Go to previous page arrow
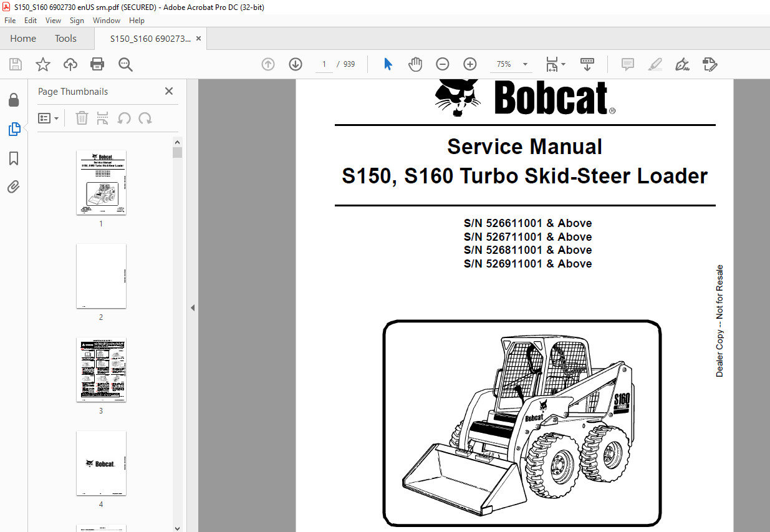This screenshot has width=770, height=532. [x=268, y=64]
